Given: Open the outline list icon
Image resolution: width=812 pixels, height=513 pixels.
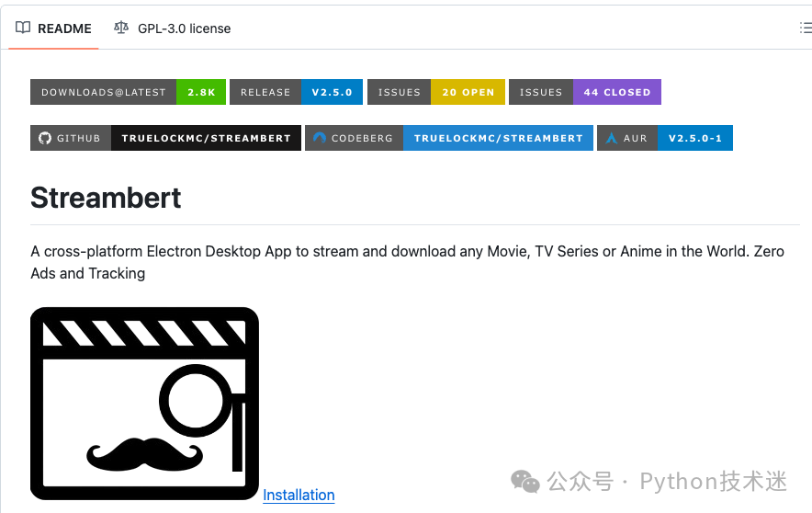Looking at the screenshot, I should pyautogui.click(x=806, y=28).
